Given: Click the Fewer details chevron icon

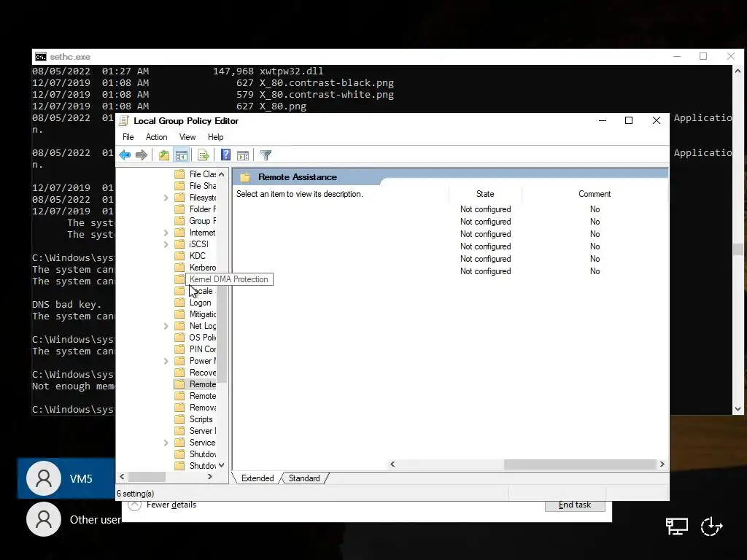Looking at the screenshot, I should 134,505.
